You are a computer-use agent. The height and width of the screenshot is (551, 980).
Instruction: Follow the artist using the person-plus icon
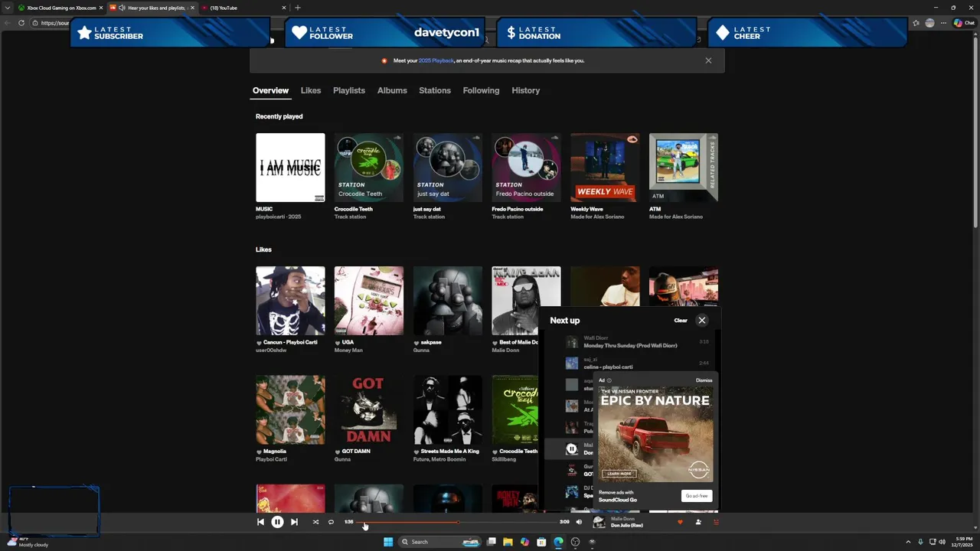pos(698,522)
